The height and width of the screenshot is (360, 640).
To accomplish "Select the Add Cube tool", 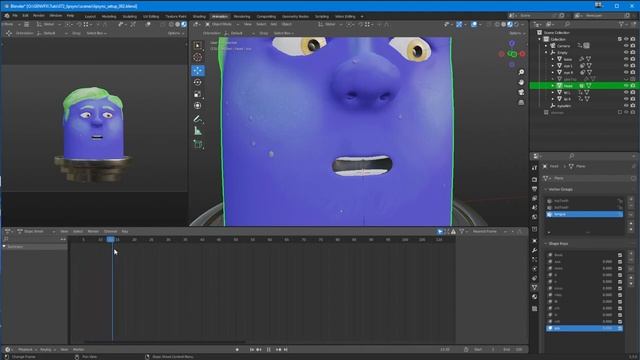I will pyautogui.click(x=198, y=144).
